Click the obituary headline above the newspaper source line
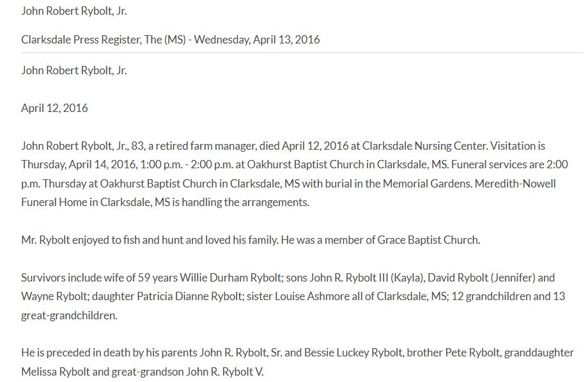This screenshot has height=382, width=588. [73, 11]
